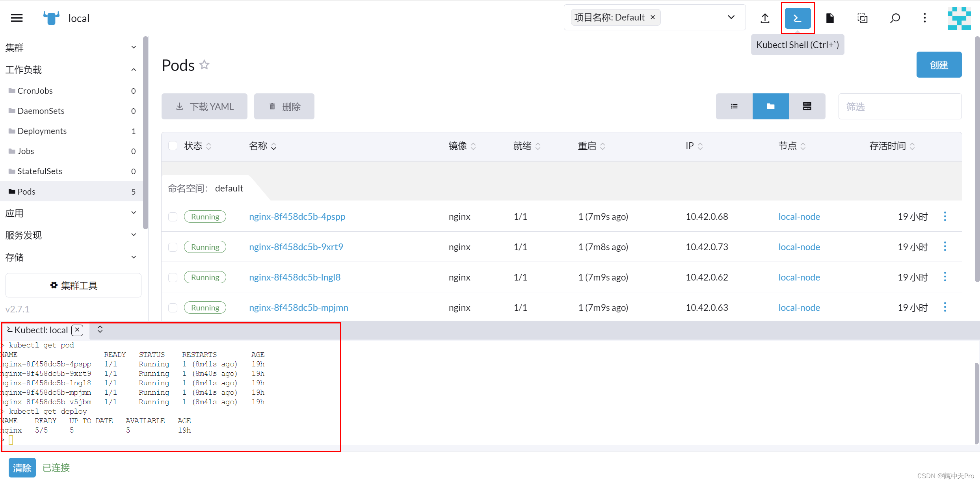Screen dimensions: 980x483
Task: Open the project/namespace filter dropdown
Action: pos(731,17)
